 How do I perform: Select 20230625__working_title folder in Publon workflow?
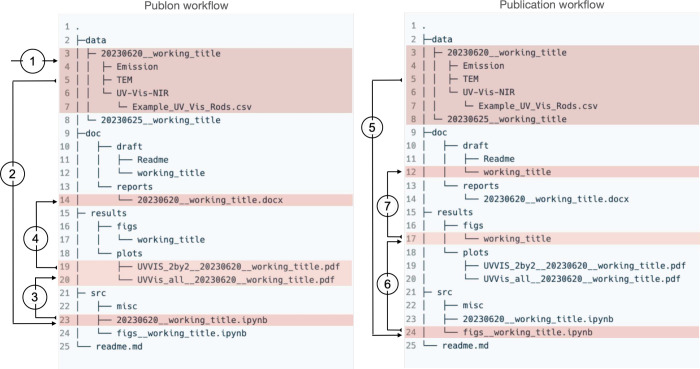161,120
